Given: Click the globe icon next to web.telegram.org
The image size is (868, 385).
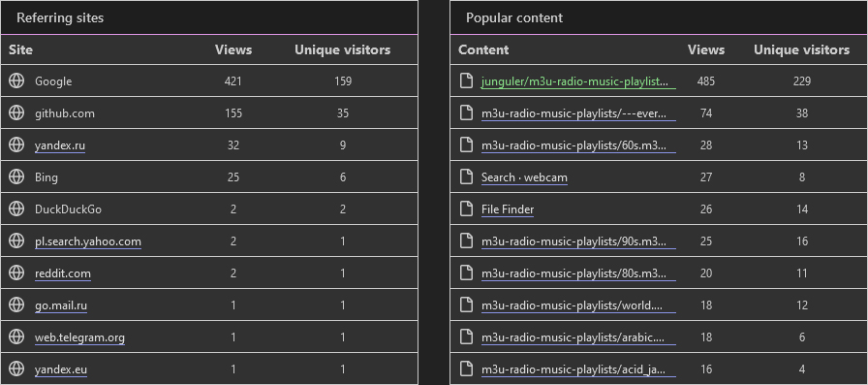Looking at the screenshot, I should coord(16,337).
